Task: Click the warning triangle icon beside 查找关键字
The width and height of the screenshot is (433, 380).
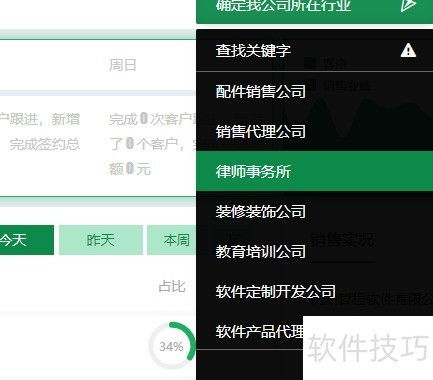Action: pos(408,51)
